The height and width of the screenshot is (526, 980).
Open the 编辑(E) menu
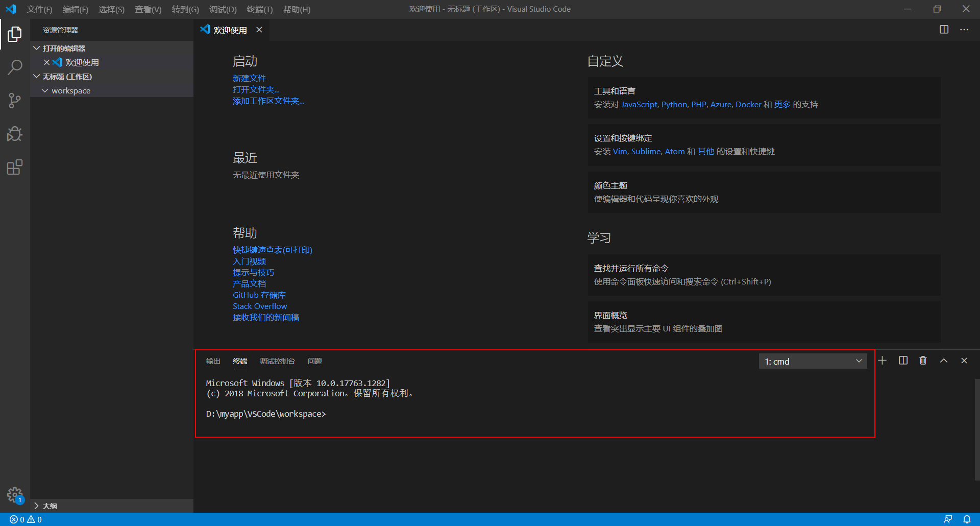75,9
